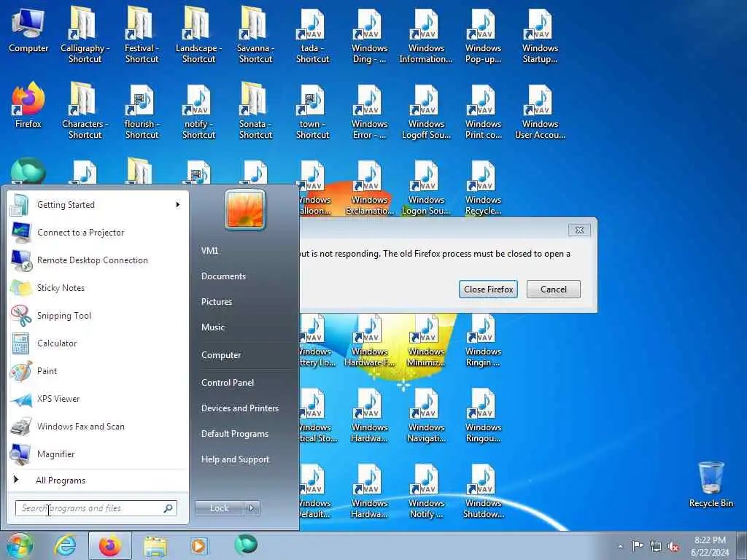Image resolution: width=747 pixels, height=560 pixels.
Task: Open the shutdown options arrow beside Lock
Action: [x=252, y=508]
